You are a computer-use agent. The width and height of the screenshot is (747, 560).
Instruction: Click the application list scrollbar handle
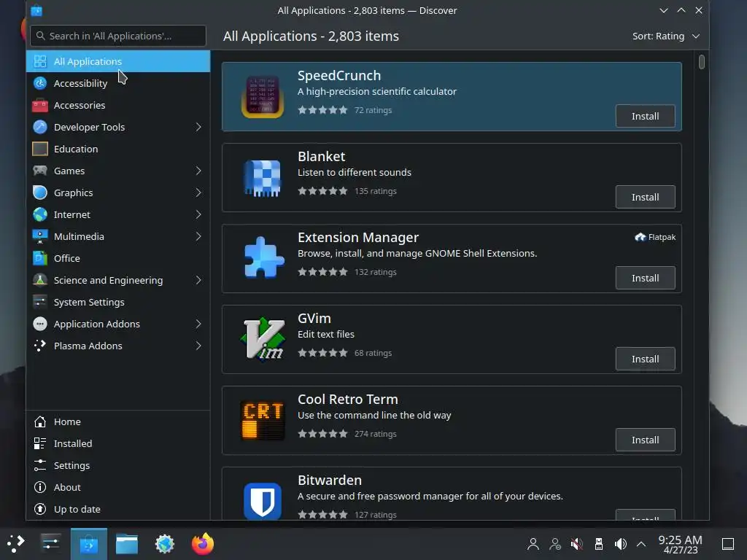click(x=701, y=62)
